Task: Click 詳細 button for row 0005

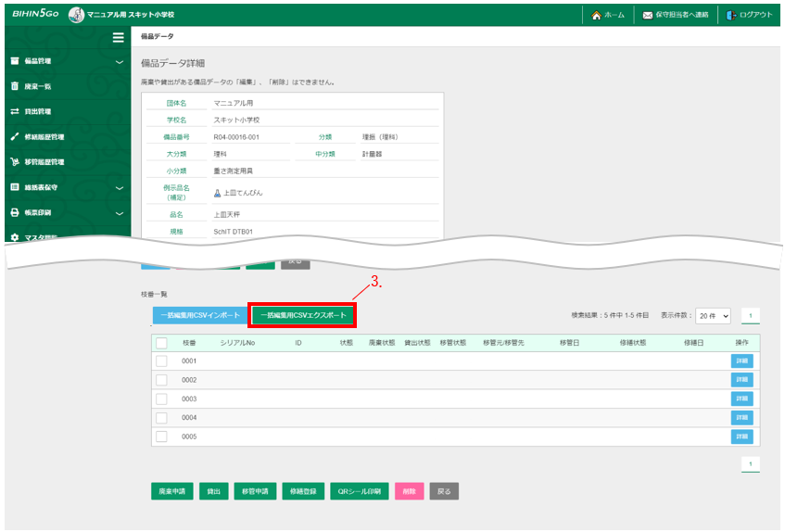Action: click(741, 437)
